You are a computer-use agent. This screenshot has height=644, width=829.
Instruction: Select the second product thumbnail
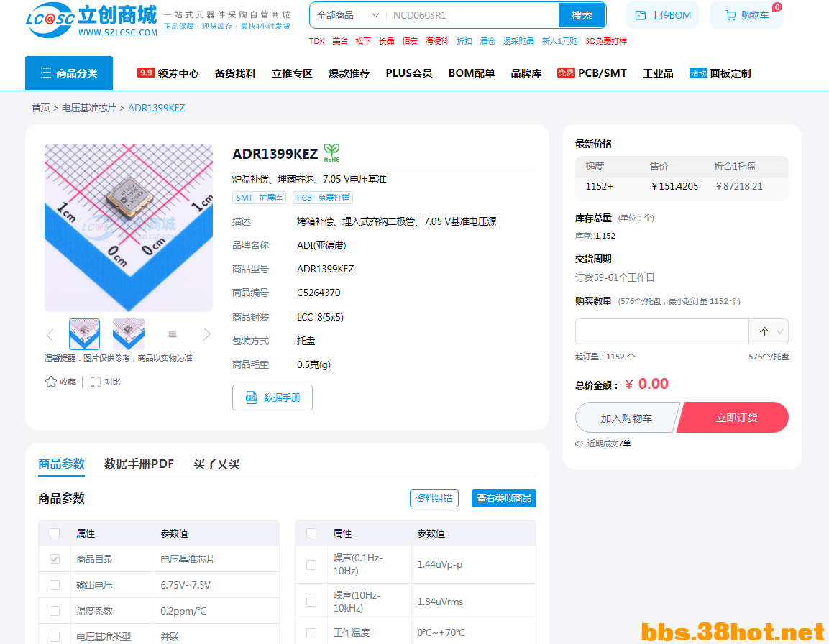tap(129, 334)
